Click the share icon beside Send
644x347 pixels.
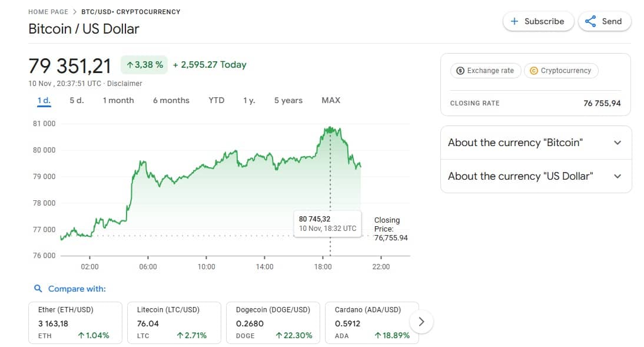pyautogui.click(x=590, y=21)
